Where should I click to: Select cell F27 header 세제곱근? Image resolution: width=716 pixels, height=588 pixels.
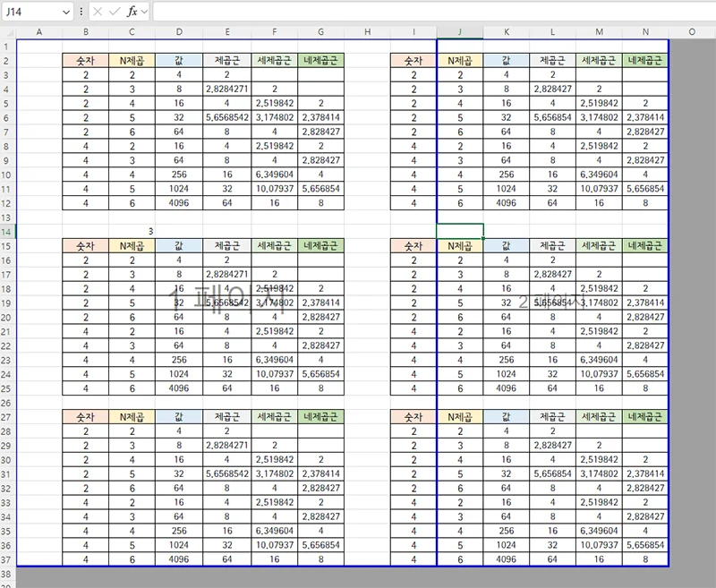click(275, 417)
